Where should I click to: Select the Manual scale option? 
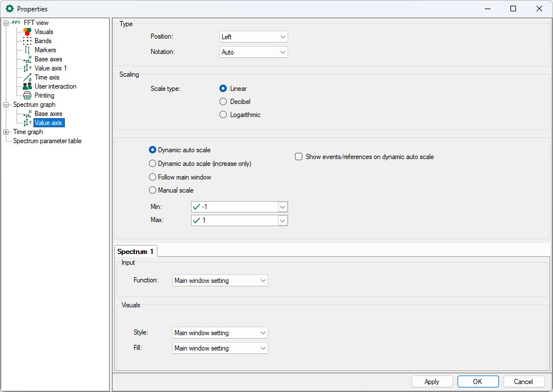click(x=152, y=190)
